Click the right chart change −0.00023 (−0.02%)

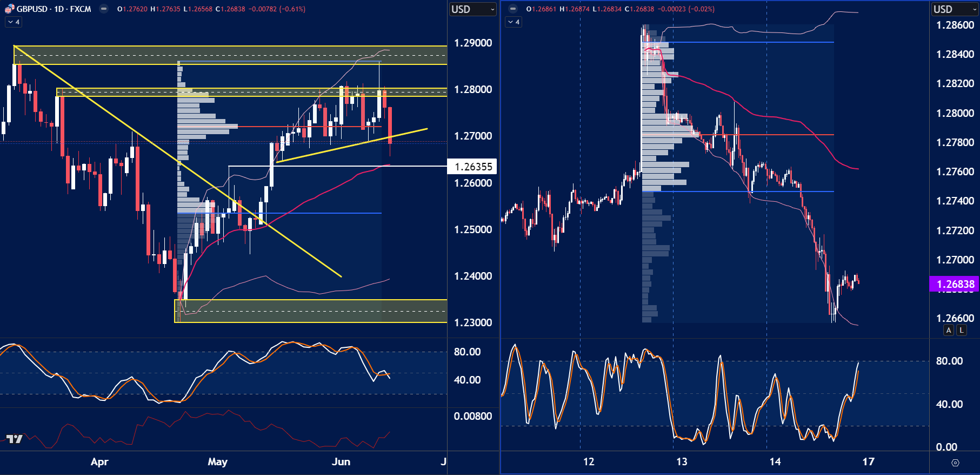686,9
